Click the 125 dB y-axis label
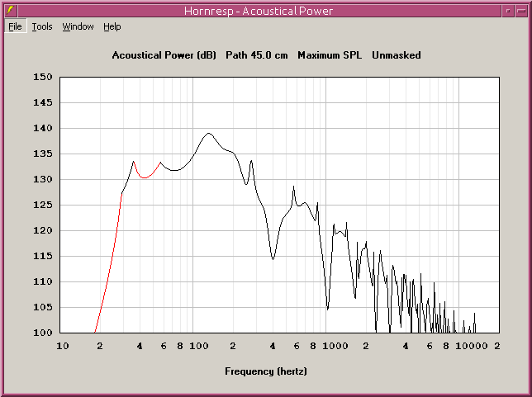The height and width of the screenshot is (397, 532). (x=43, y=205)
